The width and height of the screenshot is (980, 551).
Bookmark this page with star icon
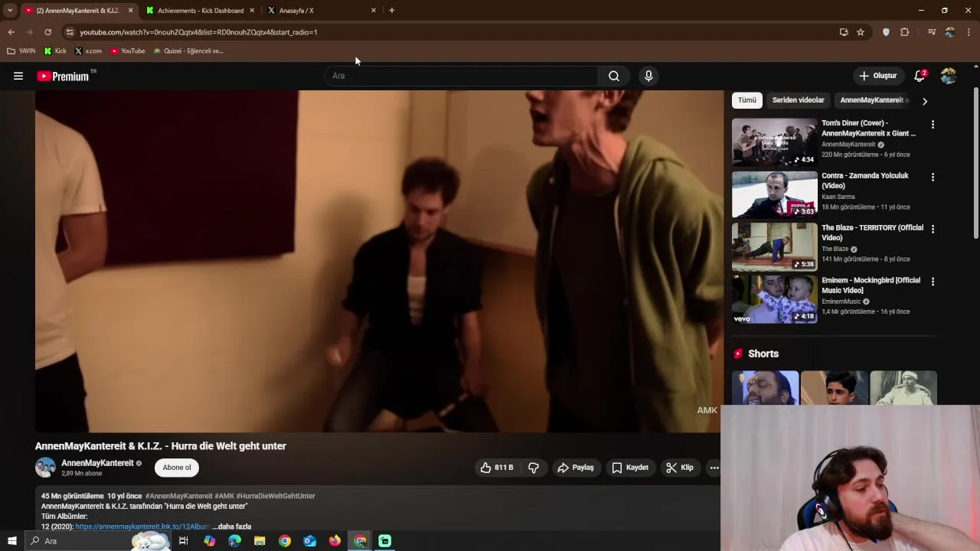pos(861,32)
